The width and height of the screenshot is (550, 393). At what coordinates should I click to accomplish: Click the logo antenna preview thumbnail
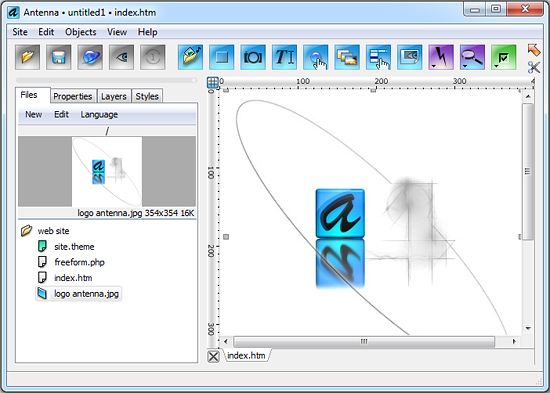point(107,172)
